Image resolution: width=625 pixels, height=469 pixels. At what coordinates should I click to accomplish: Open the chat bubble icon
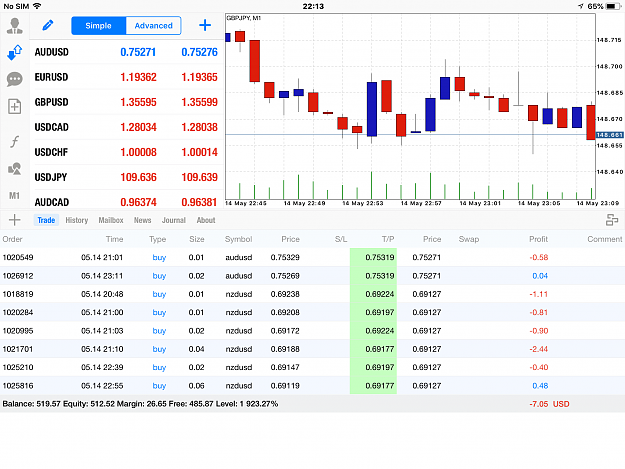15,79
